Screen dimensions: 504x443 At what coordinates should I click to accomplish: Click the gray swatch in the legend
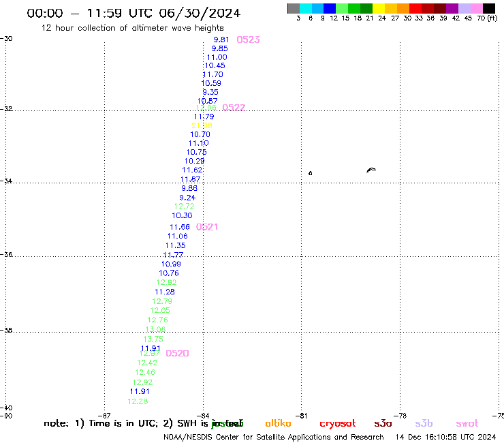pyautogui.click(x=294, y=8)
